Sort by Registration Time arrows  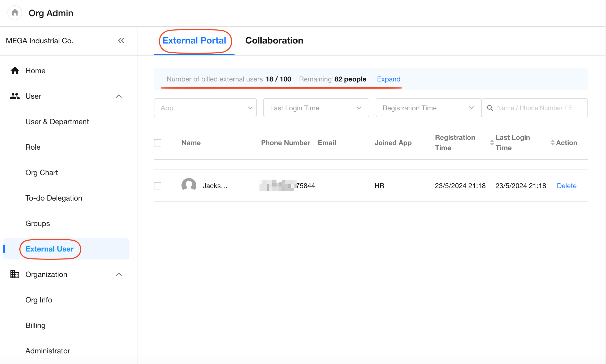point(492,143)
